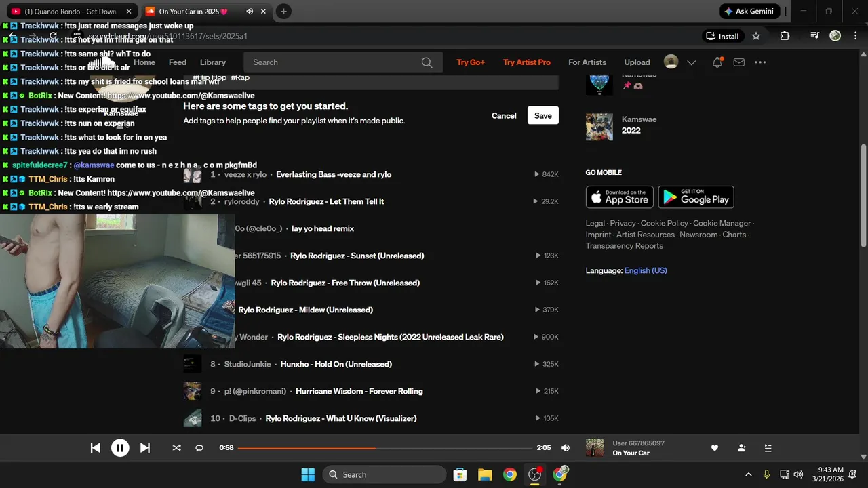The height and width of the screenshot is (488, 868).
Task: Open the Library tab
Action: click(213, 62)
